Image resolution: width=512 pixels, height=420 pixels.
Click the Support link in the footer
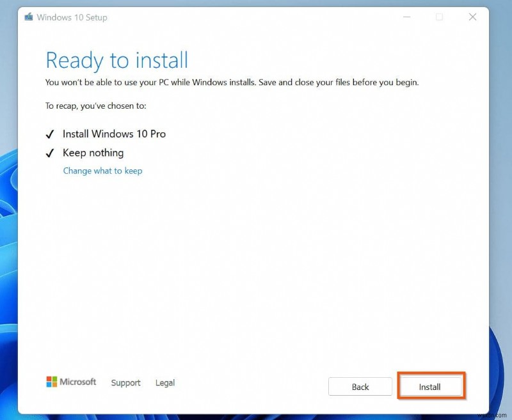click(x=125, y=382)
